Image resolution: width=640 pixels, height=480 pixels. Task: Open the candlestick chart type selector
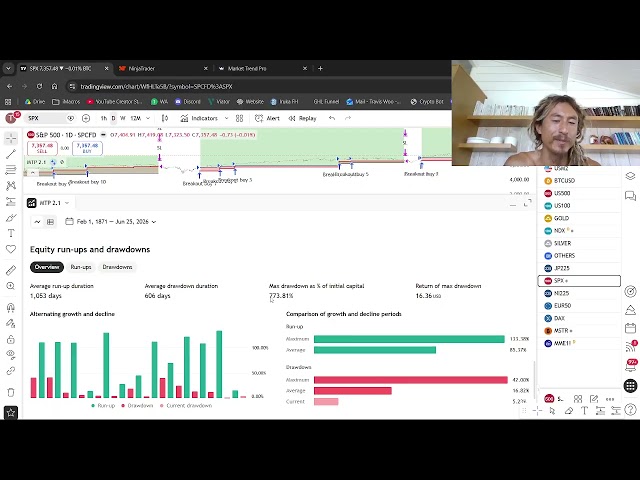(x=165, y=118)
